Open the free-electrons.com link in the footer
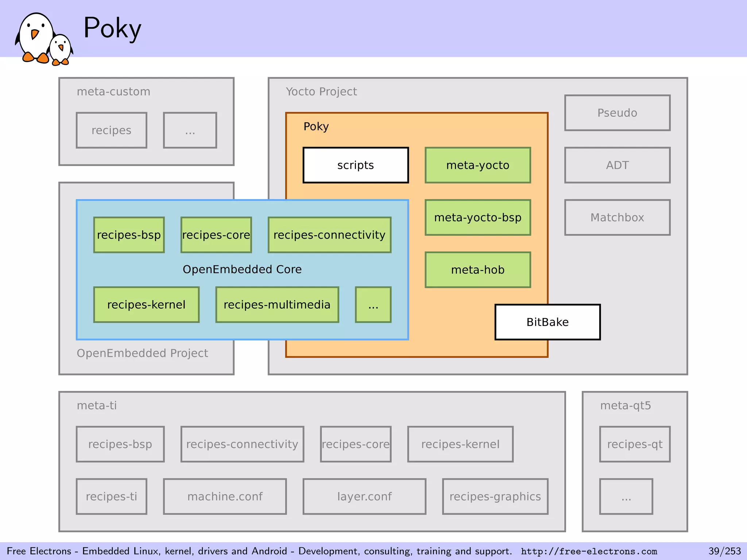 point(589,551)
